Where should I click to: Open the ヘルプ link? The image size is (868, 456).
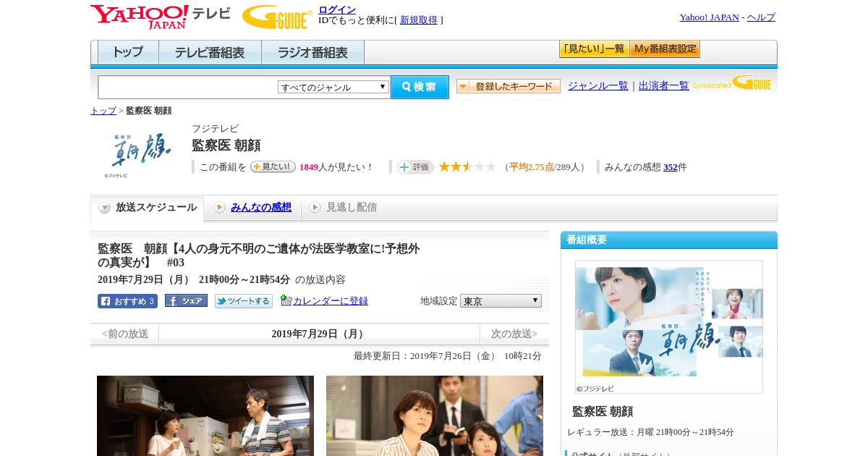(761, 17)
